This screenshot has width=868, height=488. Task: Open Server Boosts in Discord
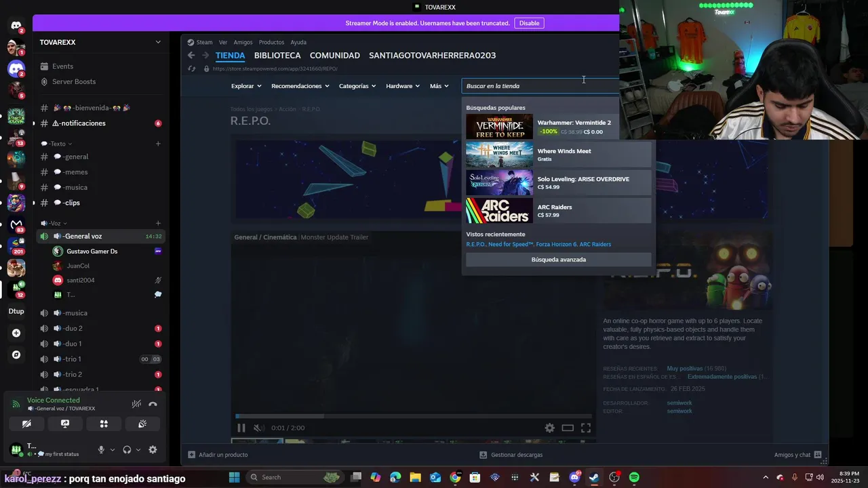pos(100,81)
